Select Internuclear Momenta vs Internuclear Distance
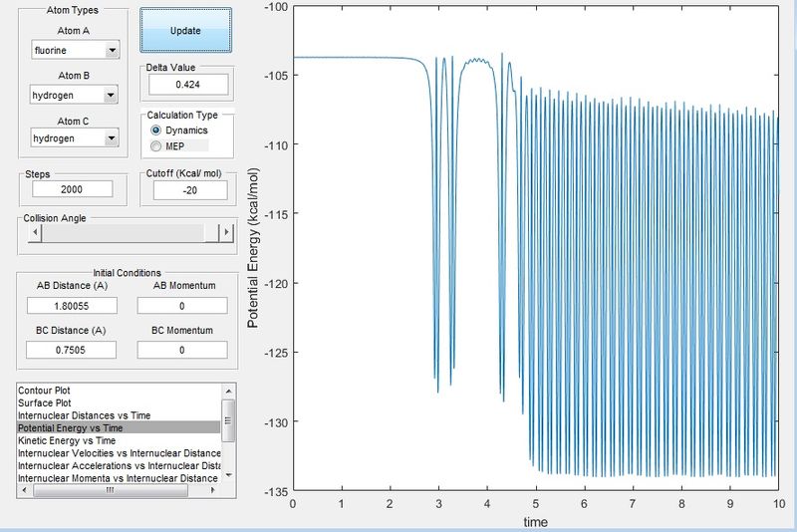This screenshot has width=797, height=532. 118,478
